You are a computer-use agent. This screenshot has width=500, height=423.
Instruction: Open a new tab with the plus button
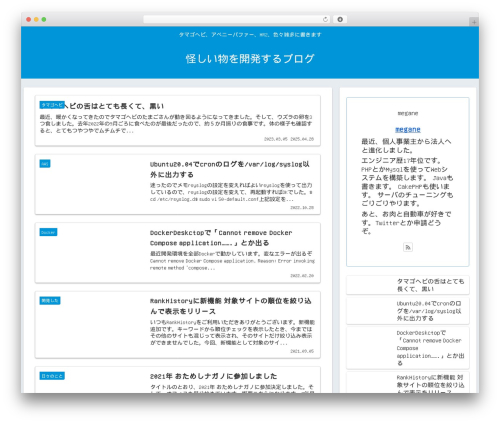pyautogui.click(x=474, y=22)
